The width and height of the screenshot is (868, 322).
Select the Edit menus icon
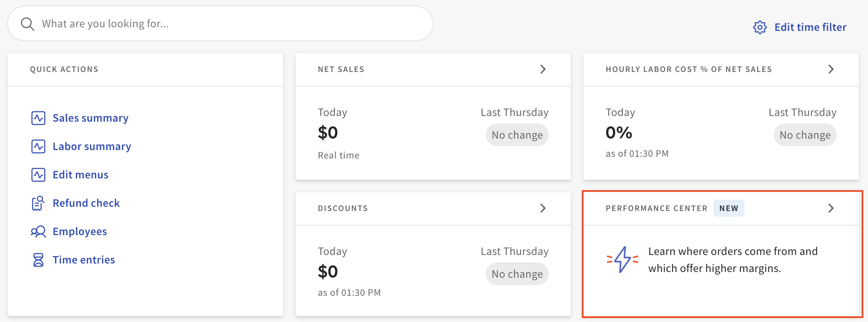point(39,174)
